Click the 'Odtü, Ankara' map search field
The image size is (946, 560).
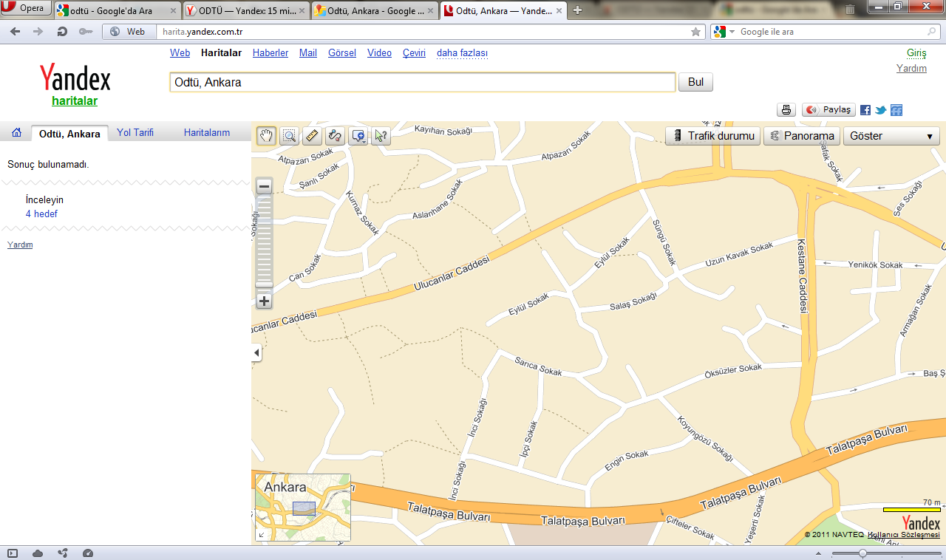[423, 82]
